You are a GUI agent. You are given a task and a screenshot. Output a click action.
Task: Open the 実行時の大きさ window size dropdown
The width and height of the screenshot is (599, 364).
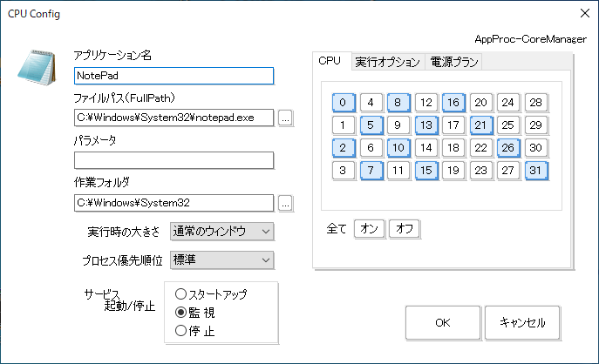[x=221, y=231]
